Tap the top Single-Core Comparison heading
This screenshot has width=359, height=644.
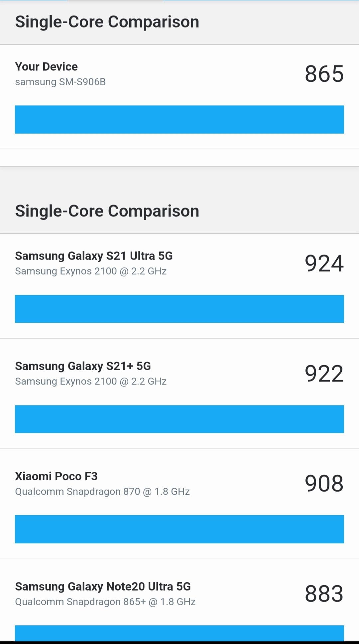(107, 22)
